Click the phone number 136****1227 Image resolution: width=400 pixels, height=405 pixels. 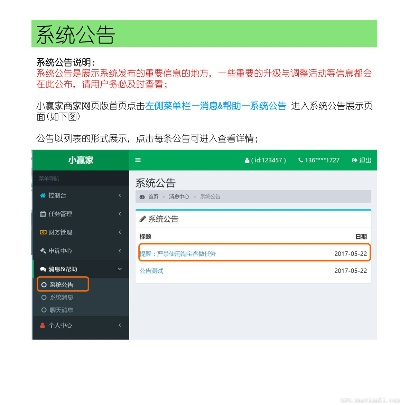322,160
